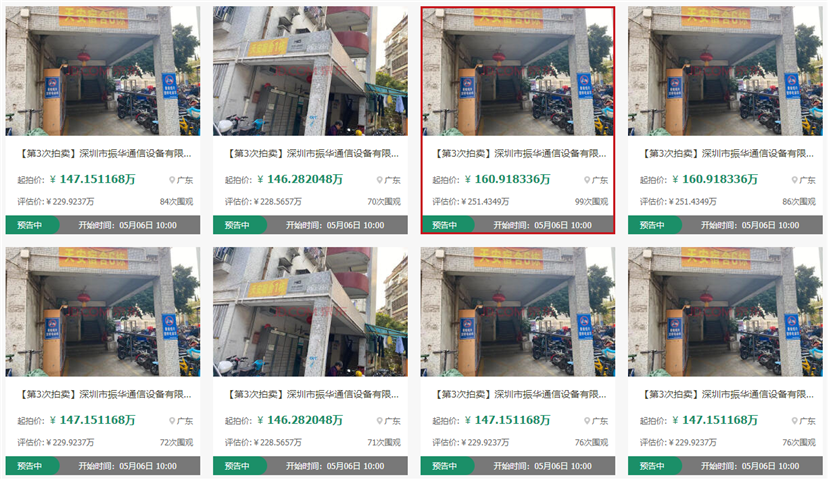Open the auction title link with 86次围观
The image size is (828, 479).
727,154
